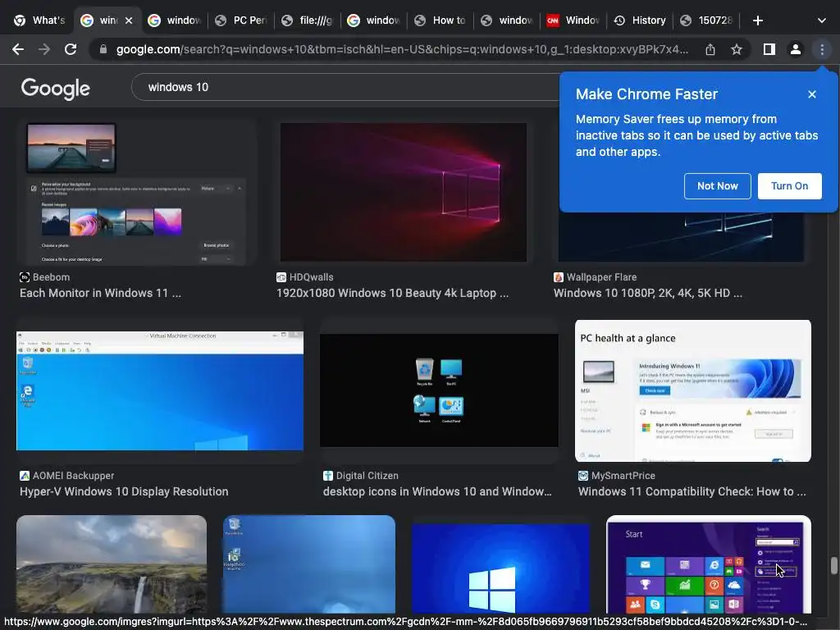840x630 pixels.
Task: Open the Hyper-V Virtual Machine Connection image
Action: tap(160, 390)
